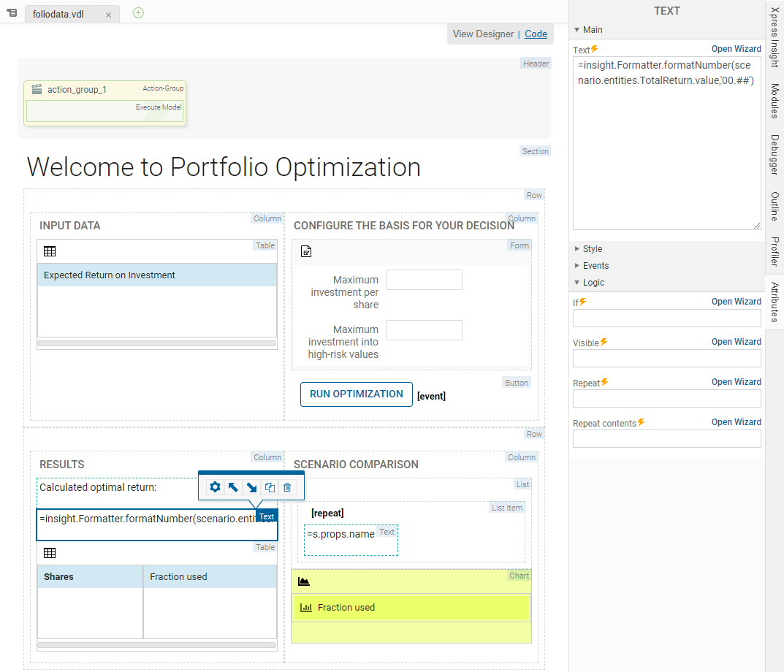The width and height of the screenshot is (784, 672).
Task: Collapse the Main section
Action: 577,30
